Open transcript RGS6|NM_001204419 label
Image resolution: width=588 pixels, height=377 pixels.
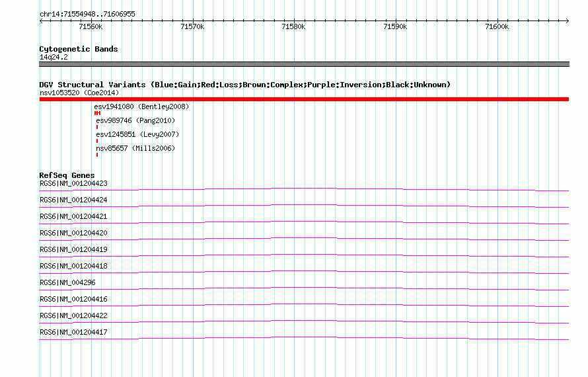tap(73, 250)
